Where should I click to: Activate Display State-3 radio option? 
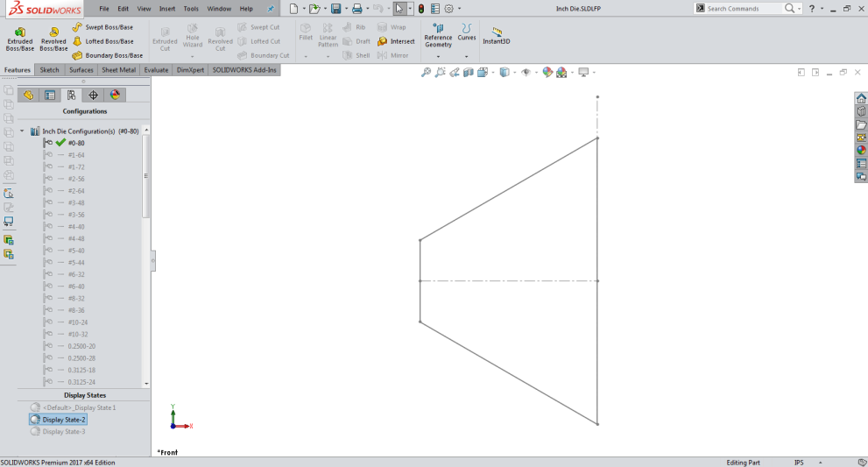(58, 432)
